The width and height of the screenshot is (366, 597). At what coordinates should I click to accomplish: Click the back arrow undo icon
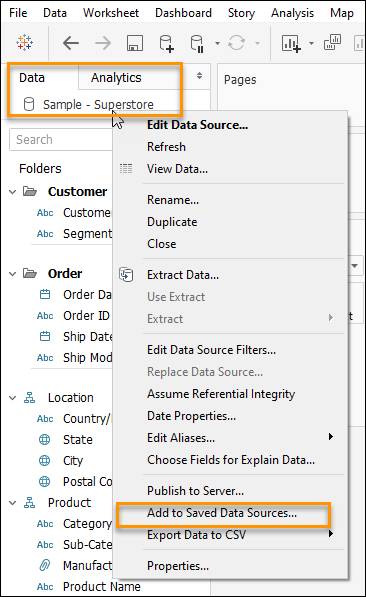pyautogui.click(x=70, y=43)
